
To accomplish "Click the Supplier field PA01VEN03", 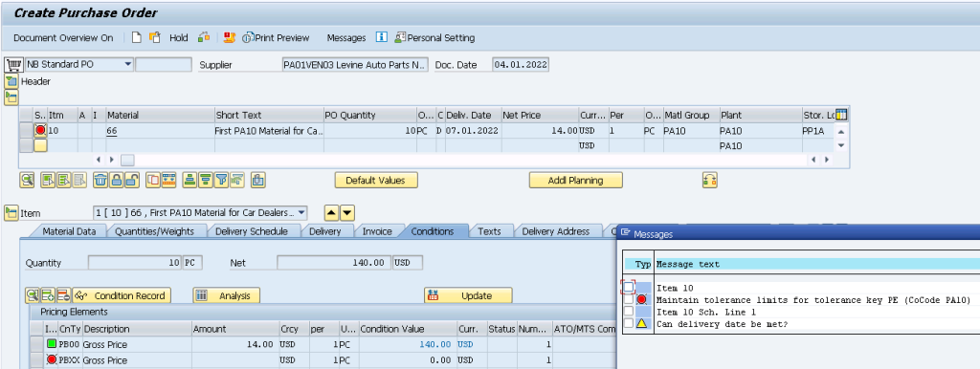I will (355, 64).
